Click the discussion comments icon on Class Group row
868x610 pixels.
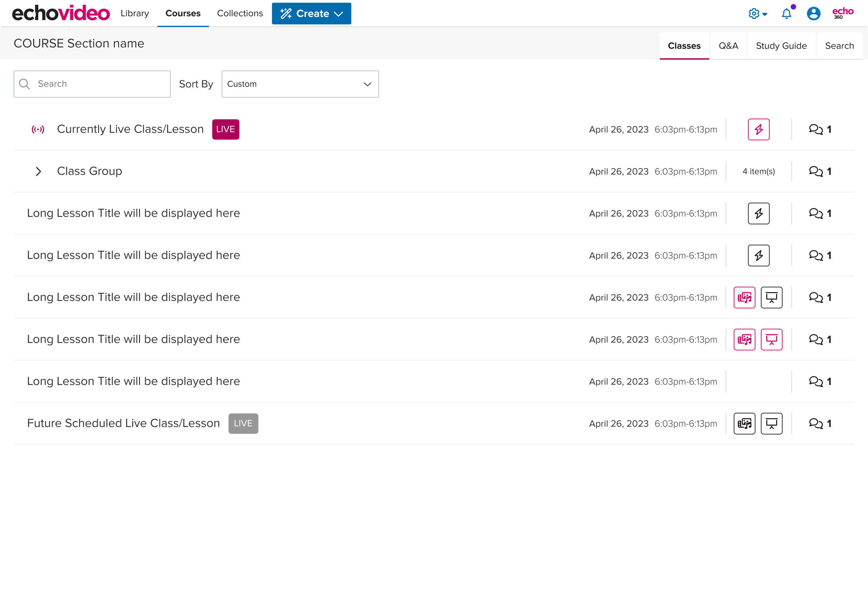pos(816,171)
